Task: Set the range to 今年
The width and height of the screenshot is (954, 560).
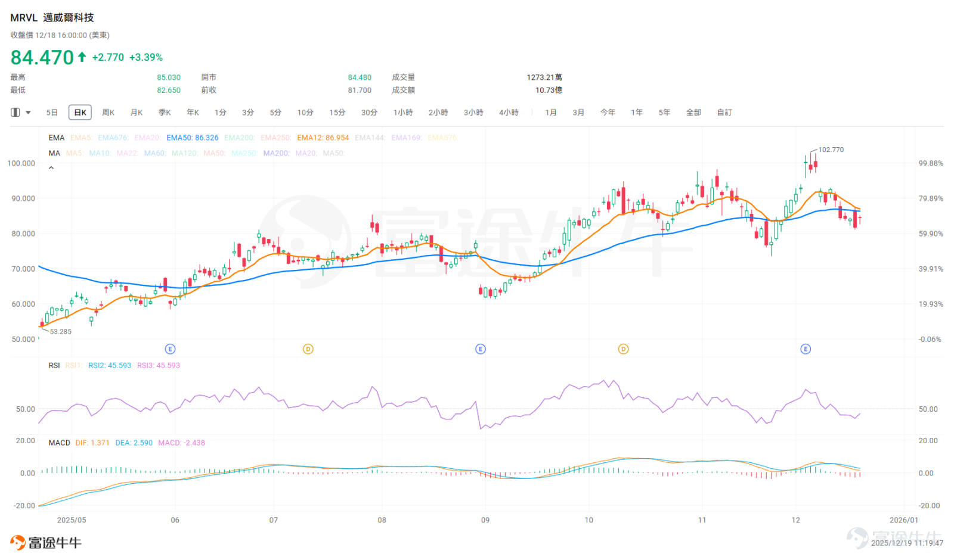Action: pos(608,113)
